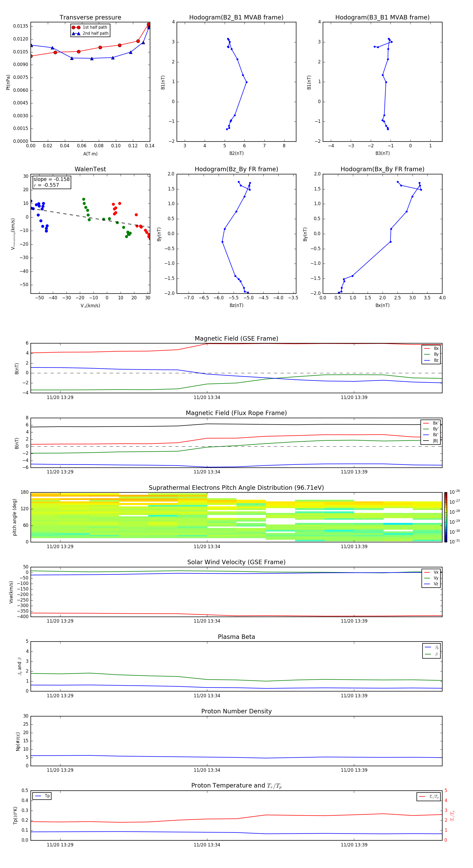
Task: Click 'Proton Temperature and Te/Tp' title
Action: tap(236, 786)
